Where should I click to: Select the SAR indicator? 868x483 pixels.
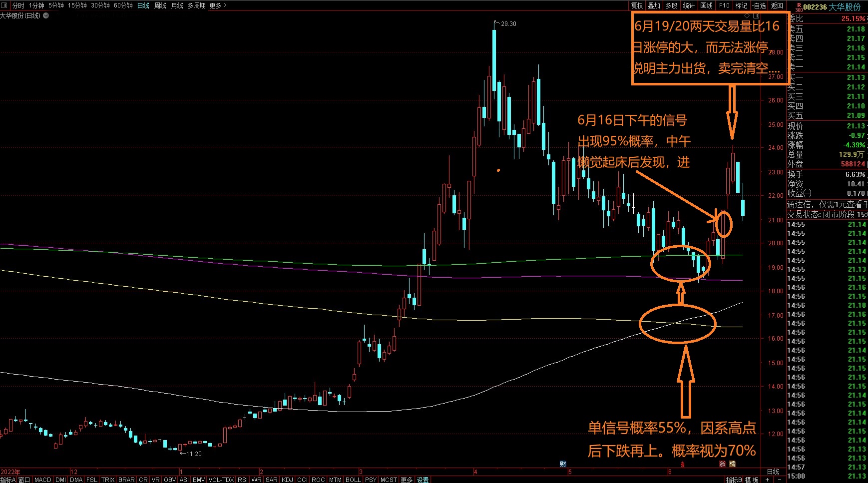click(272, 480)
